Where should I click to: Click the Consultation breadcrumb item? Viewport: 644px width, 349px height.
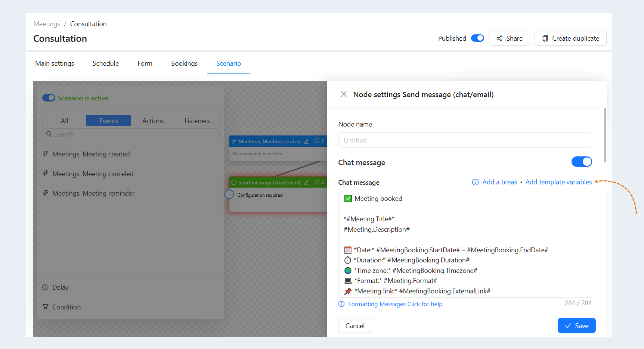pyautogui.click(x=88, y=24)
